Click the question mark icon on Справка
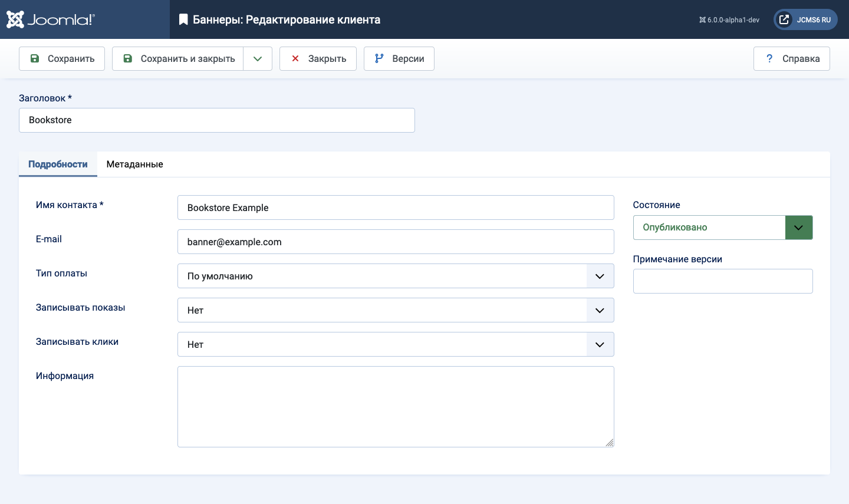The height and width of the screenshot is (504, 849). (769, 58)
